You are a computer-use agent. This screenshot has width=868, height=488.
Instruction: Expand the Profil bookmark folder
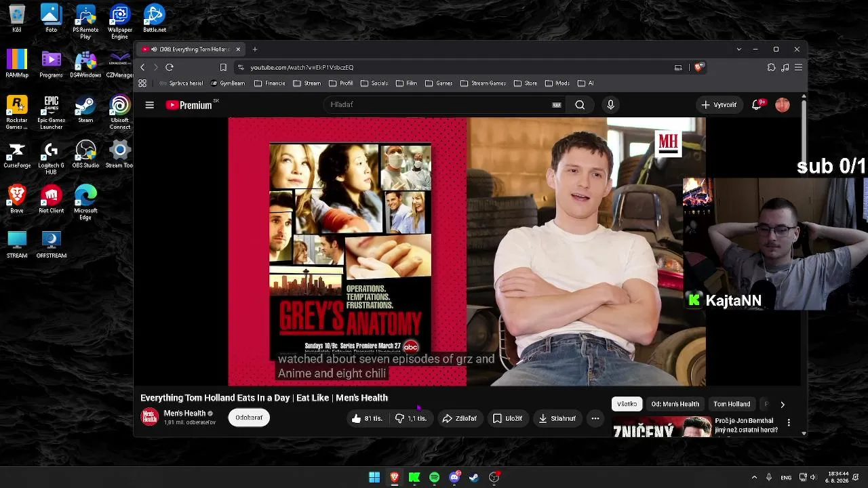(341, 83)
